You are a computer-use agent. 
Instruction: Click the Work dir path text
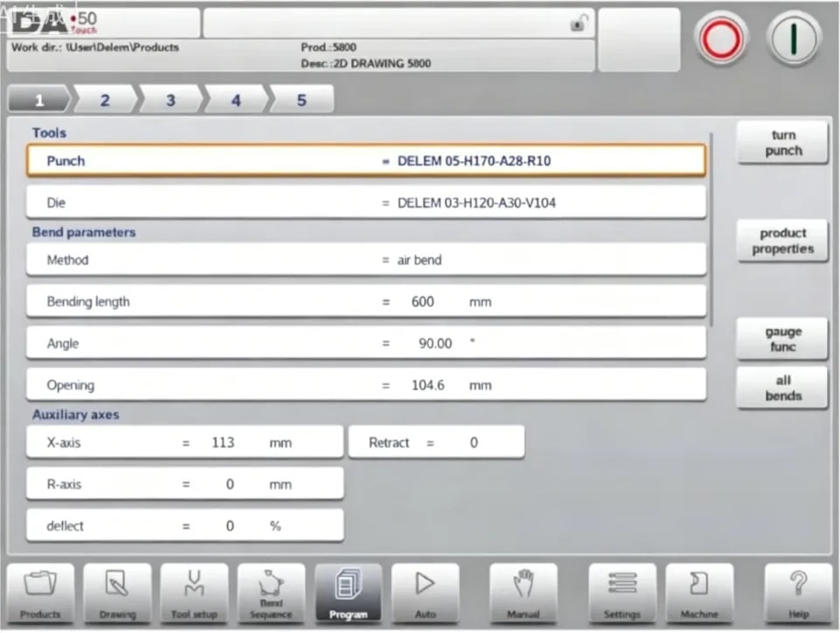click(x=95, y=47)
